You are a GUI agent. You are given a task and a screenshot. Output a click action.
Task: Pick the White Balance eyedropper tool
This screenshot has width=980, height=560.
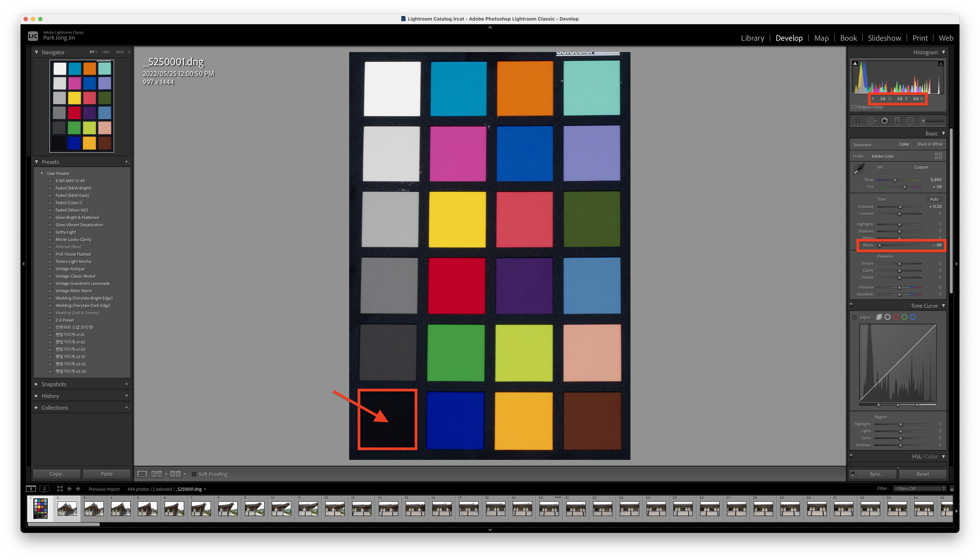(859, 169)
